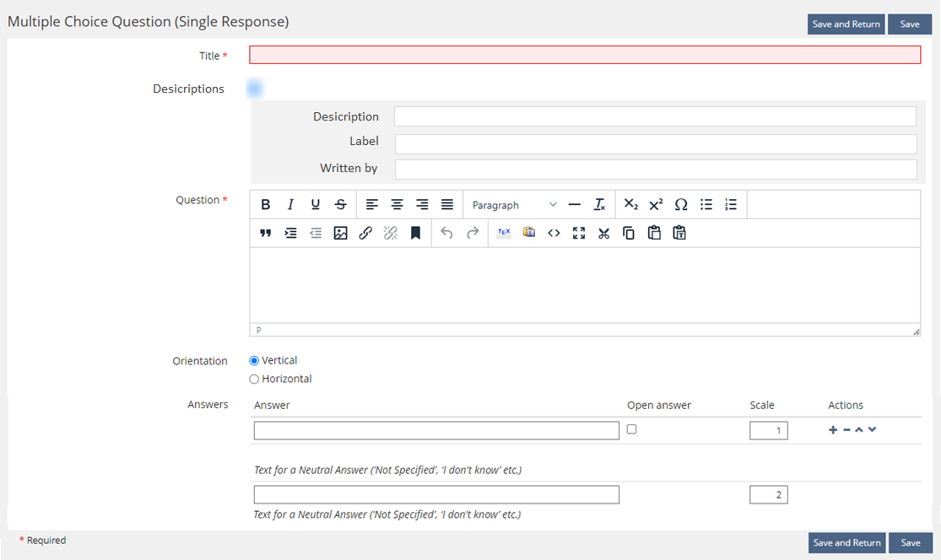Click the top Save and Return button

point(846,24)
